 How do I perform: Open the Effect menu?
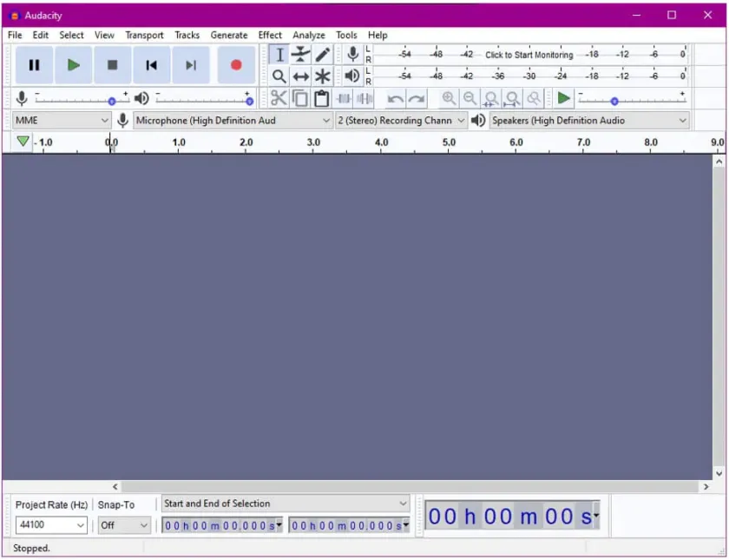point(270,35)
